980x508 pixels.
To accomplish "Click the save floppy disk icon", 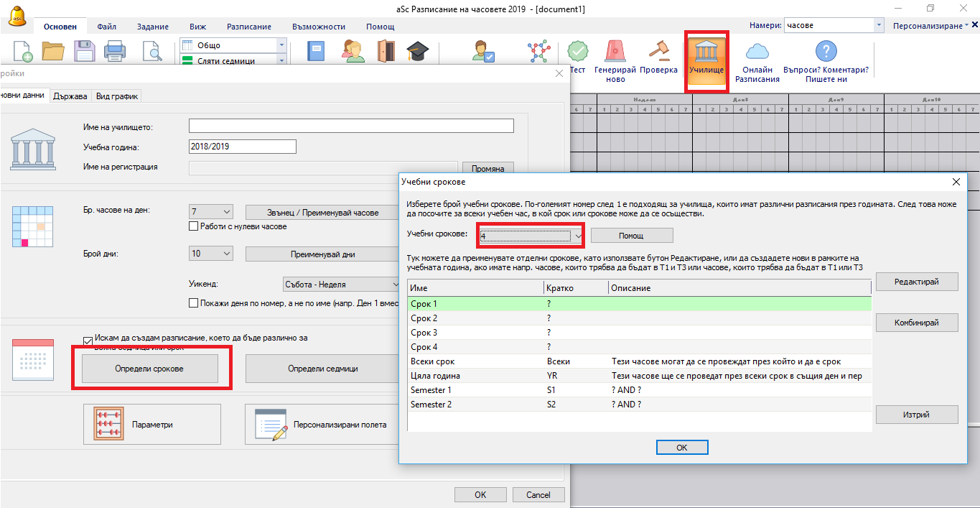I will 85,52.
